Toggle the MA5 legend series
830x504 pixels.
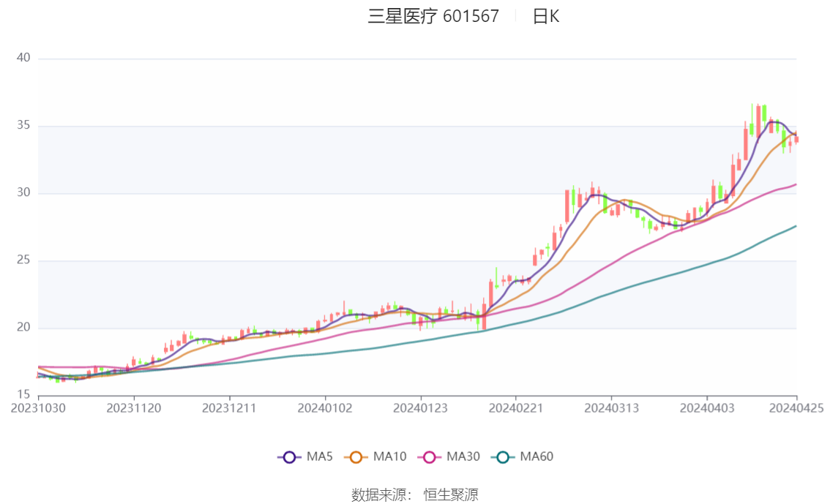[x=305, y=457]
